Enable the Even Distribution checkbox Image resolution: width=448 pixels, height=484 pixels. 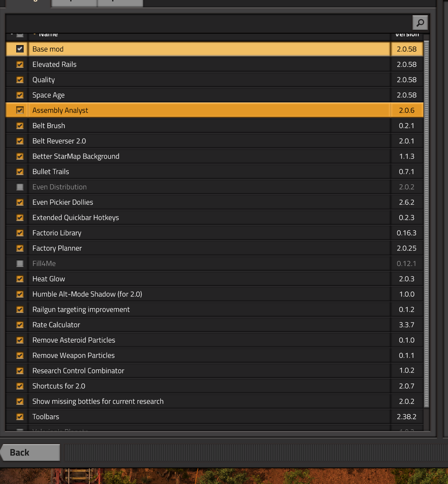tap(20, 187)
